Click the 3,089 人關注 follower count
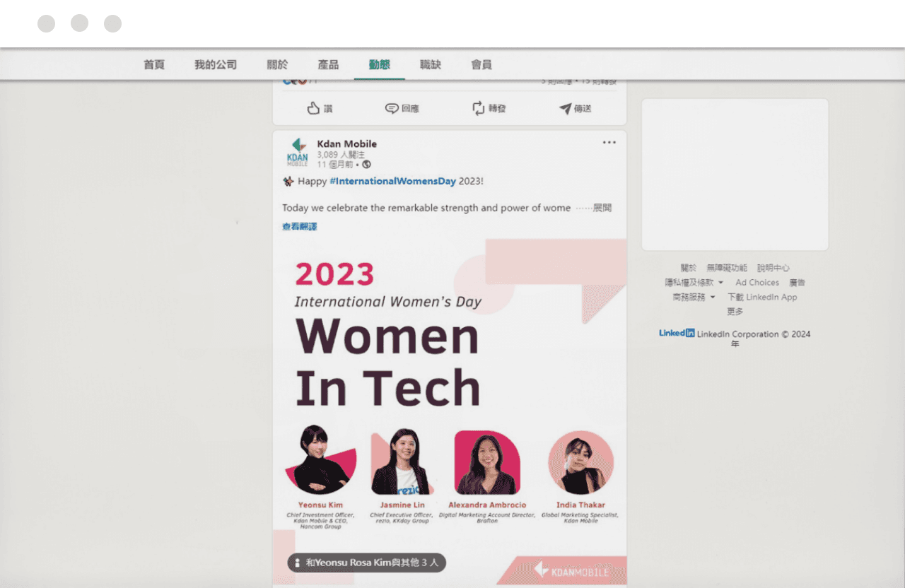 point(341,154)
